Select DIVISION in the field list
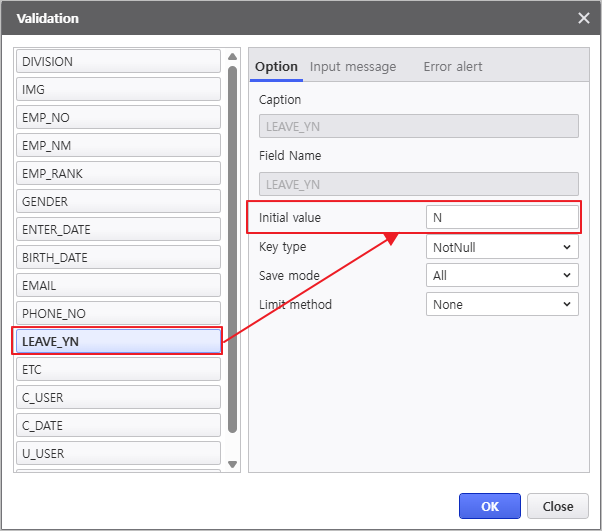Viewport: 602px width, 531px height. pos(118,62)
